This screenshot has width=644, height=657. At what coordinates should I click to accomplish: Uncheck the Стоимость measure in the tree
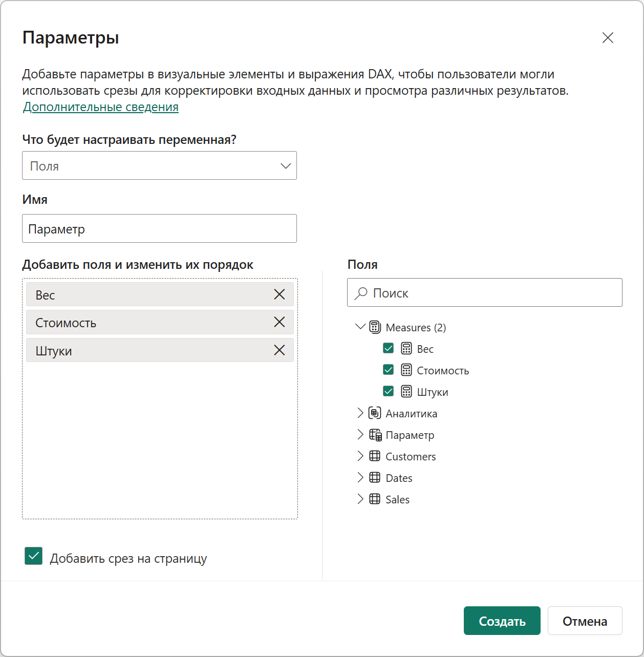point(389,369)
